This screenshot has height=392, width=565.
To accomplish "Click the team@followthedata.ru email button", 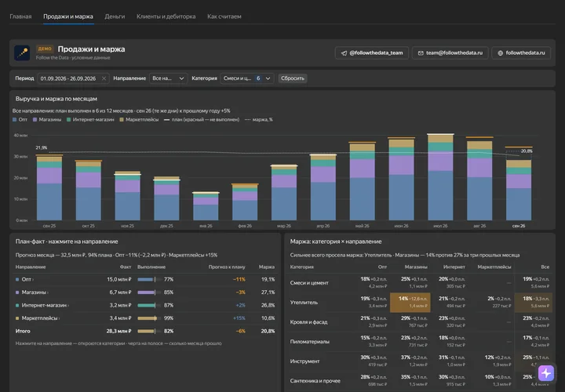I will (450, 53).
